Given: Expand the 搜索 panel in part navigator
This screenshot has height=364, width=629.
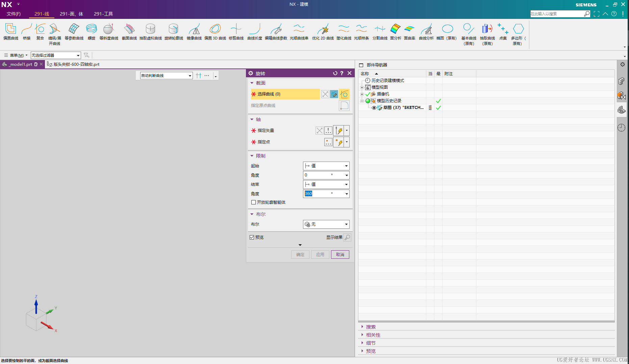Looking at the screenshot, I should pos(362,327).
